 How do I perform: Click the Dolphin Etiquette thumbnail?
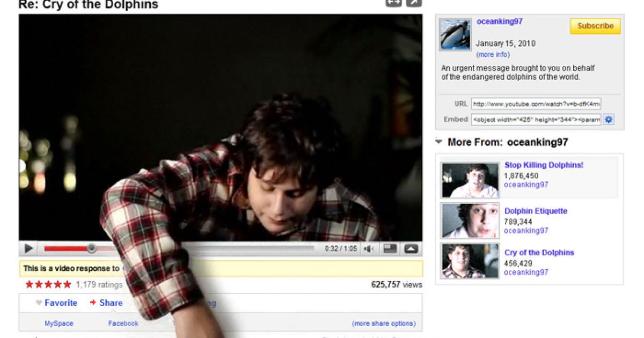470,221
